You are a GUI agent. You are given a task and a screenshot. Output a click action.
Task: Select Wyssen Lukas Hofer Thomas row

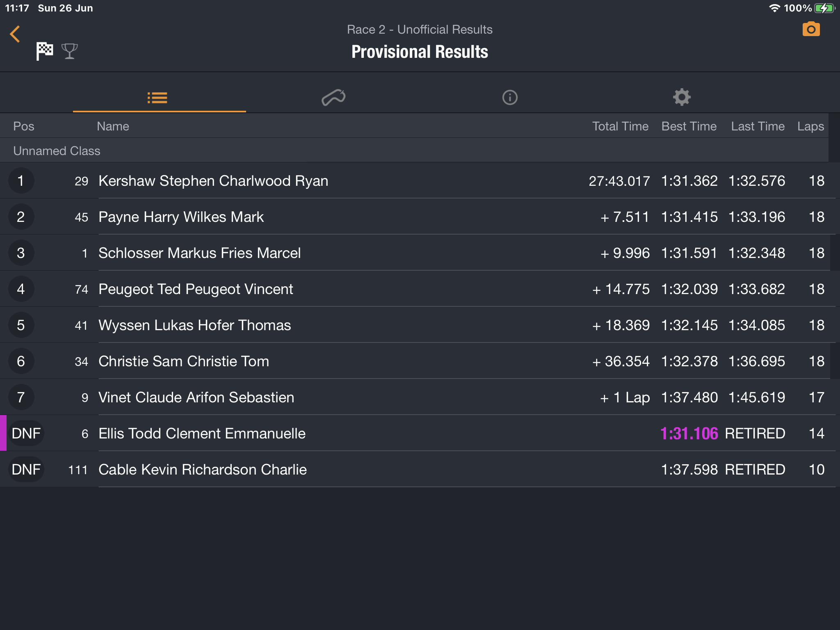(x=420, y=325)
